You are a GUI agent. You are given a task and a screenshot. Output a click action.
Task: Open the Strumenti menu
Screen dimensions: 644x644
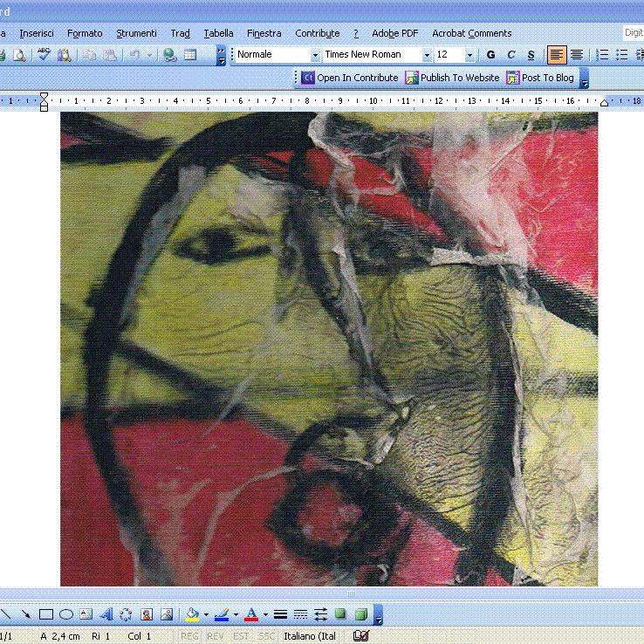click(x=136, y=33)
